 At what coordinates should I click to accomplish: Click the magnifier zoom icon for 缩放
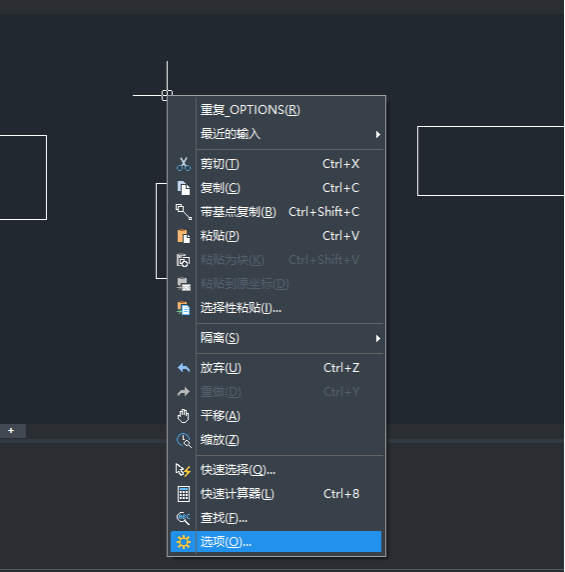pos(183,440)
